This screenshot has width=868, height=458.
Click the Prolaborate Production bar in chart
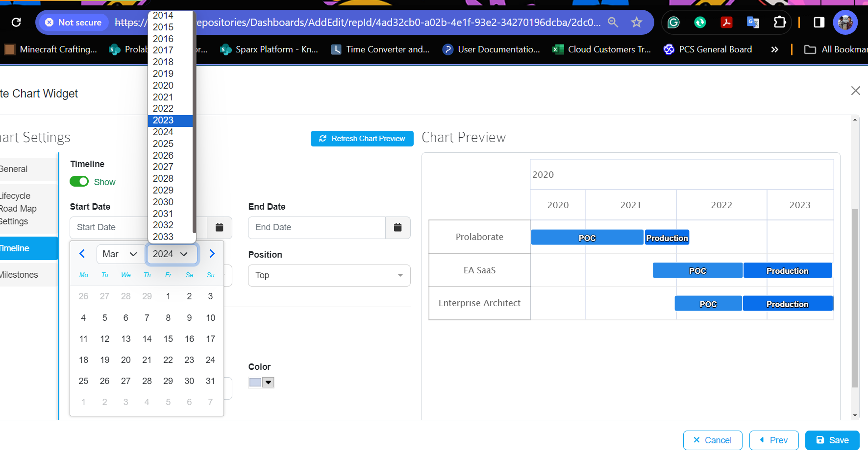point(667,238)
